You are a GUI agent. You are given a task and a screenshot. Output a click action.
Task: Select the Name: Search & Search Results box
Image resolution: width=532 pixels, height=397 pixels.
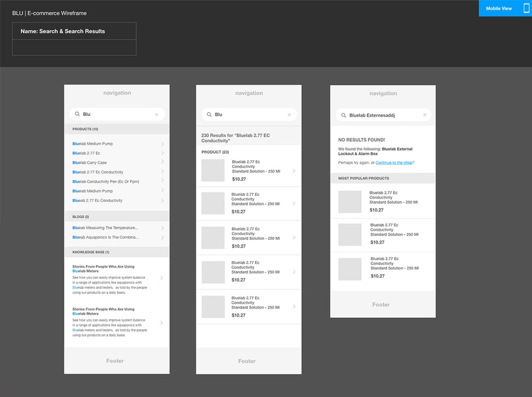[x=74, y=31]
